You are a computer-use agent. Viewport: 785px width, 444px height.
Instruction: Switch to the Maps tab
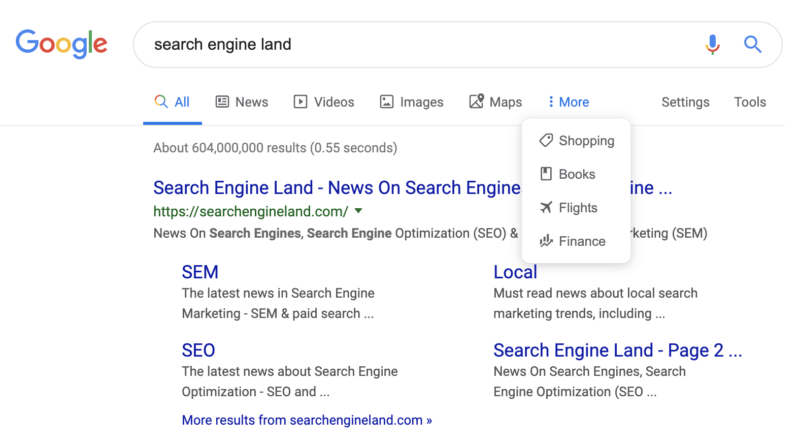pos(496,102)
